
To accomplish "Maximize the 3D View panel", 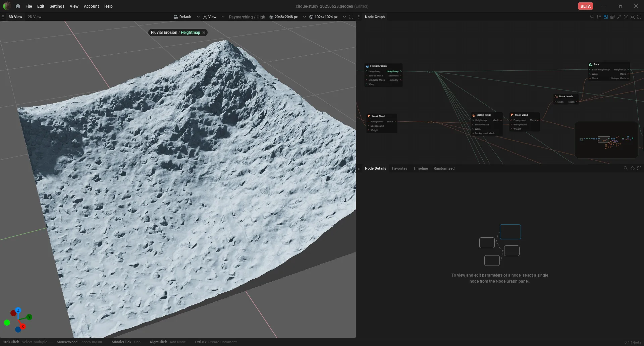I will click(x=351, y=17).
